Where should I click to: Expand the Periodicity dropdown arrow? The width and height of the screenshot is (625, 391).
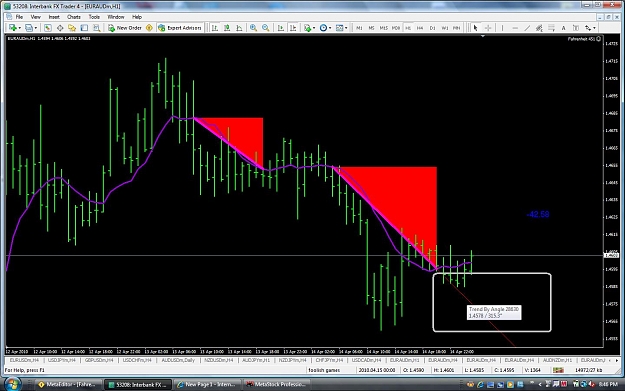coord(330,28)
